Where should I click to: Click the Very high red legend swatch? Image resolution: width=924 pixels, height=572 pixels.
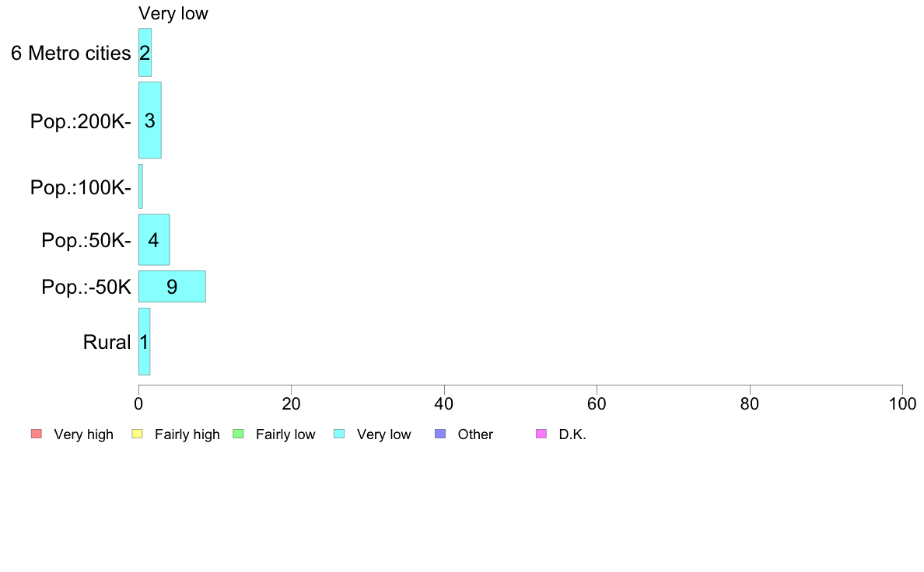(x=37, y=434)
